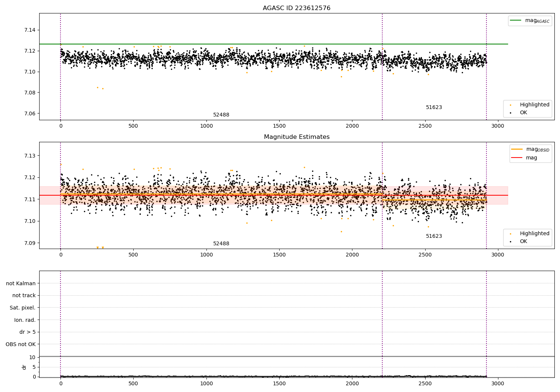This screenshot has width=560, height=392.
Task: Click the 'Sat. pixel.' axis label
Action: [23, 308]
